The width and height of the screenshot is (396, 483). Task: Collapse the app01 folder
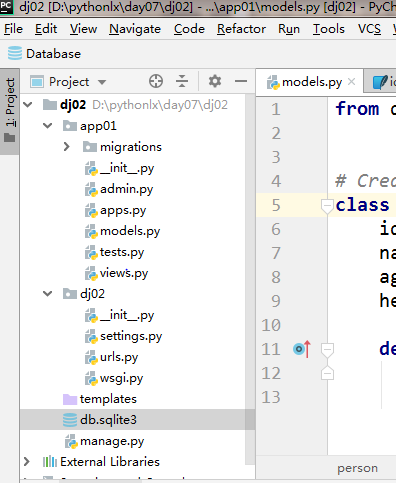click(48, 126)
